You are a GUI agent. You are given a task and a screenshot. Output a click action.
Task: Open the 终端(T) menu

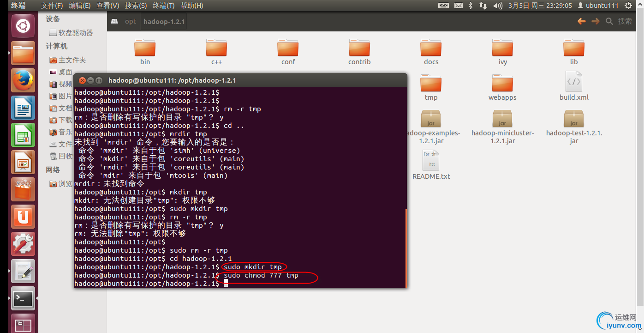(164, 6)
